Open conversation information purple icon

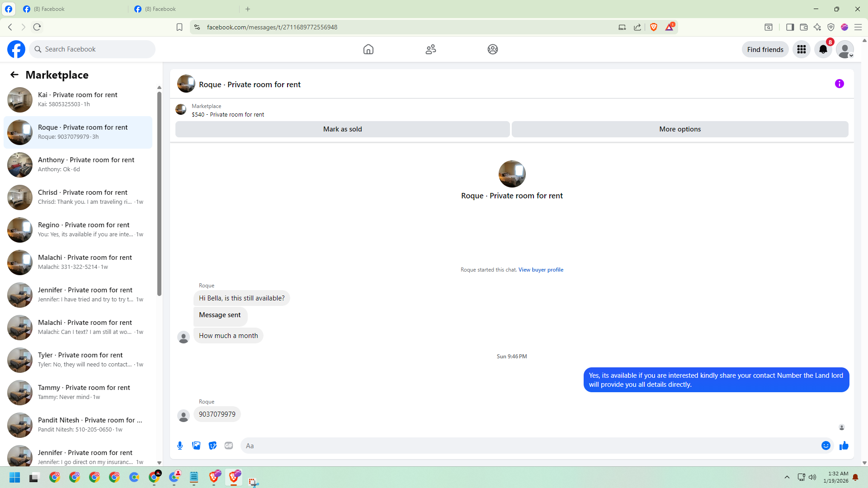click(x=840, y=84)
